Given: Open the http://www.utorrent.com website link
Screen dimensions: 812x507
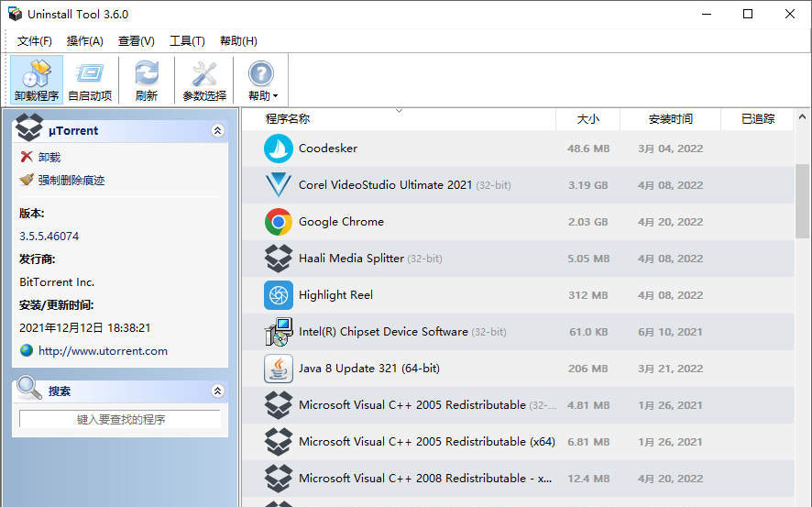Looking at the screenshot, I should 103,351.
